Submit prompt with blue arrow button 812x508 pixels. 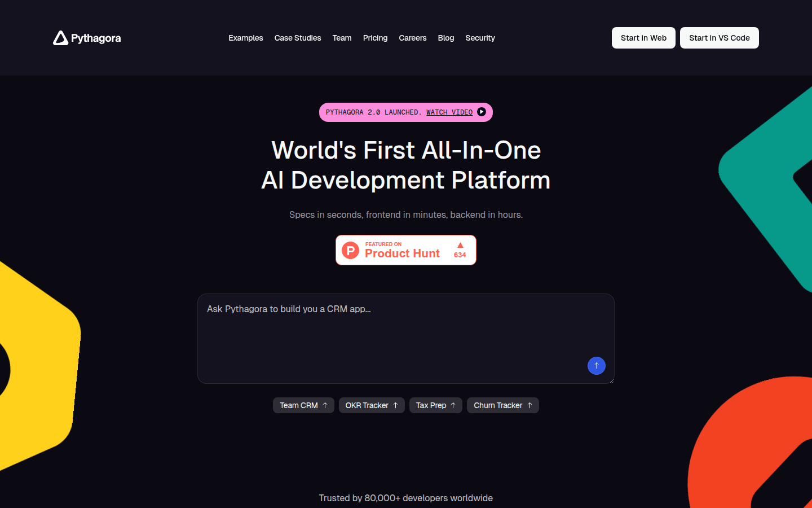tap(597, 366)
